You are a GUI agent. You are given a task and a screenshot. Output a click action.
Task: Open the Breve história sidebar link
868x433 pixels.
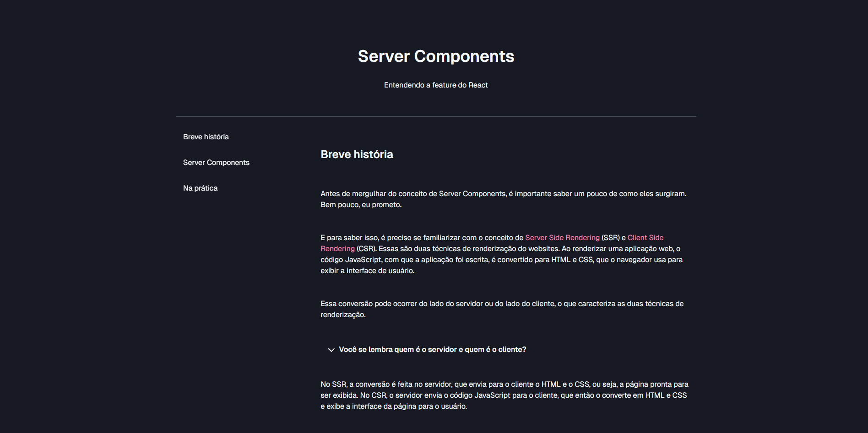tap(206, 137)
